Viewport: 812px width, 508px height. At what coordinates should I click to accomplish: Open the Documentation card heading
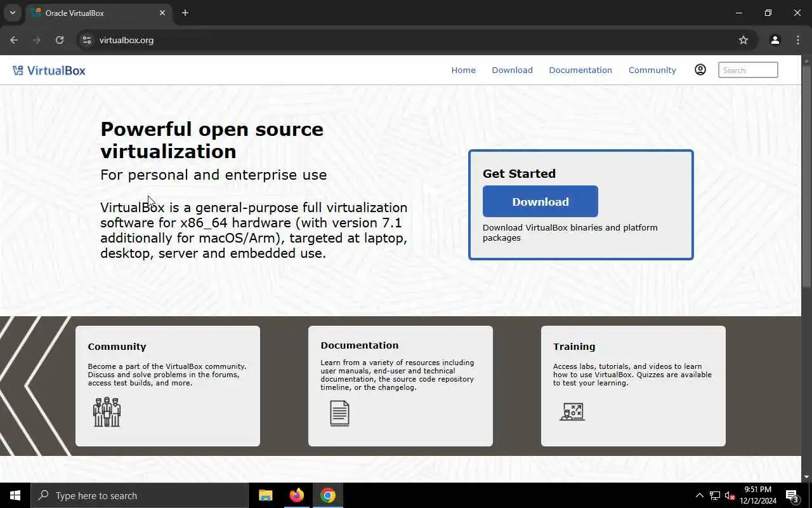[360, 345]
